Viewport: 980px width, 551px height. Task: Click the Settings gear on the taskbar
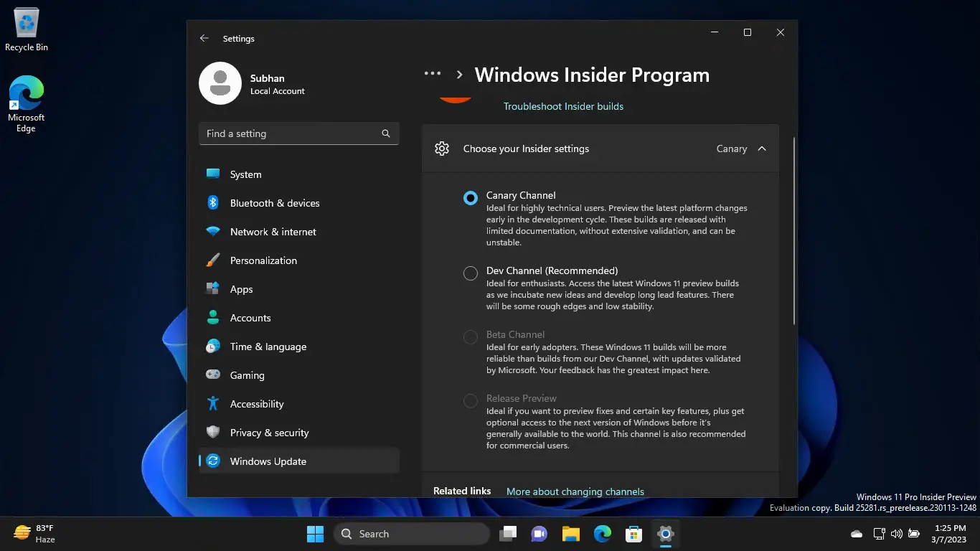pos(666,534)
